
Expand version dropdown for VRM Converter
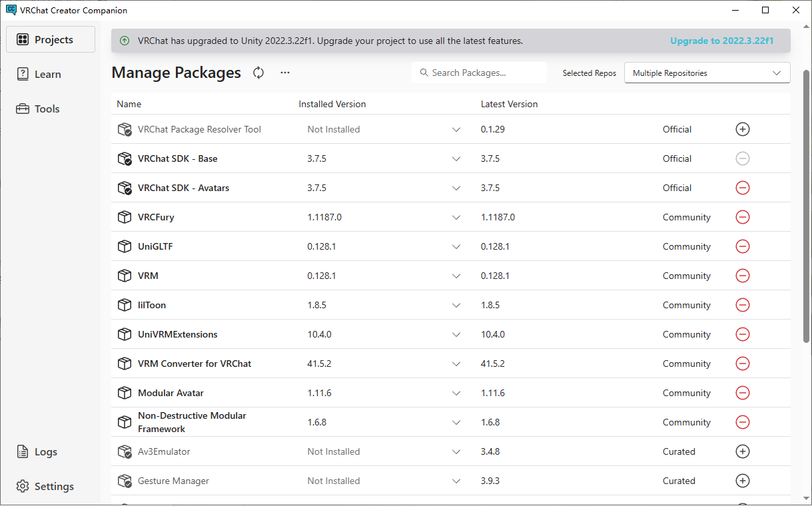tap(456, 364)
